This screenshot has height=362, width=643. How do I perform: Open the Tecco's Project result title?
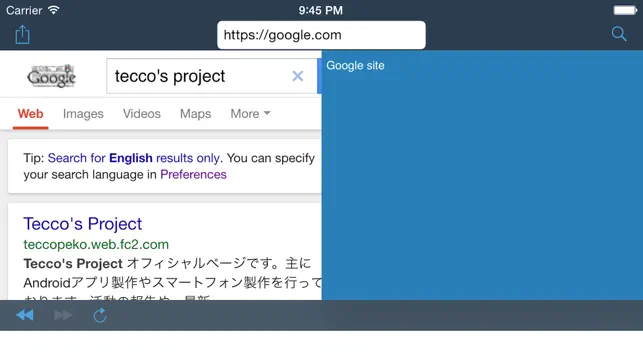(82, 224)
